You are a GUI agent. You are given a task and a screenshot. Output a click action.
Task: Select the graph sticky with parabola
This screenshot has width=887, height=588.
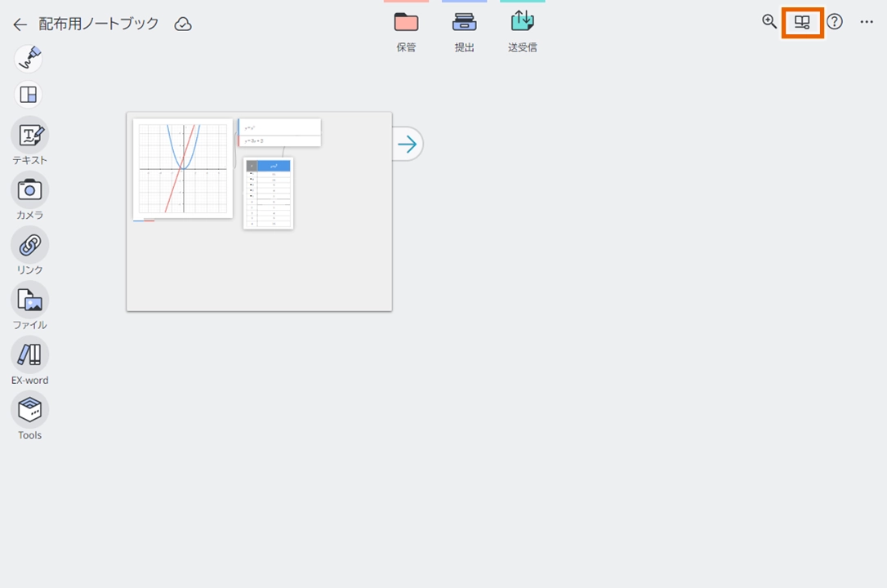click(x=183, y=169)
